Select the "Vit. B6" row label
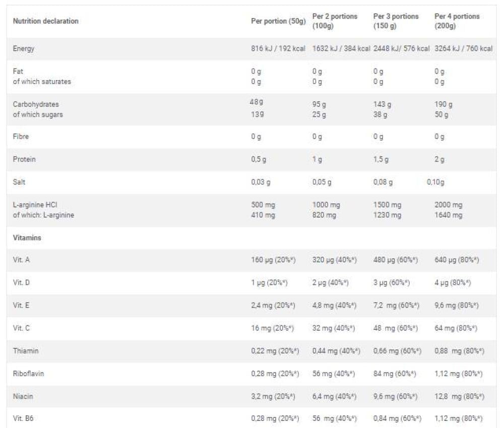The height and width of the screenshot is (428, 504). (x=23, y=418)
